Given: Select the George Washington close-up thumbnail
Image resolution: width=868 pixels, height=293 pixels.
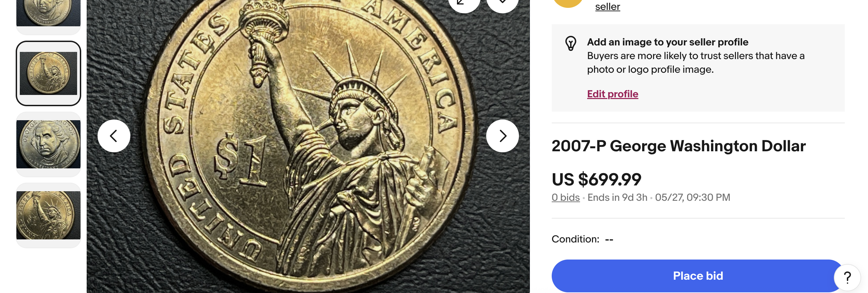Looking at the screenshot, I should coord(48,144).
